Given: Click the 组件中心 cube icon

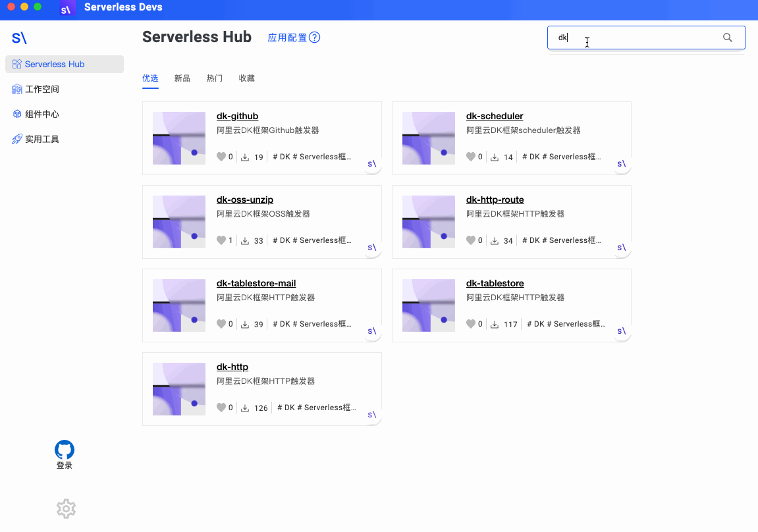Looking at the screenshot, I should [17, 114].
